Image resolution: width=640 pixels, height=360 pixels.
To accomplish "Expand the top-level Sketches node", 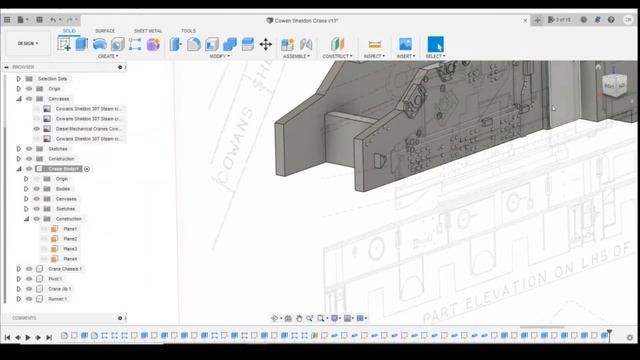I will point(19,149).
